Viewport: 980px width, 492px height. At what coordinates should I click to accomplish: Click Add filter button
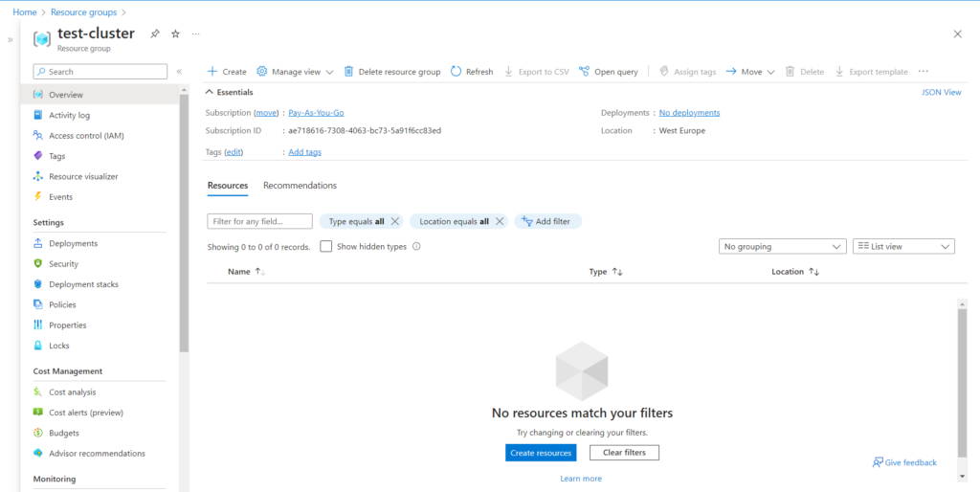(547, 221)
